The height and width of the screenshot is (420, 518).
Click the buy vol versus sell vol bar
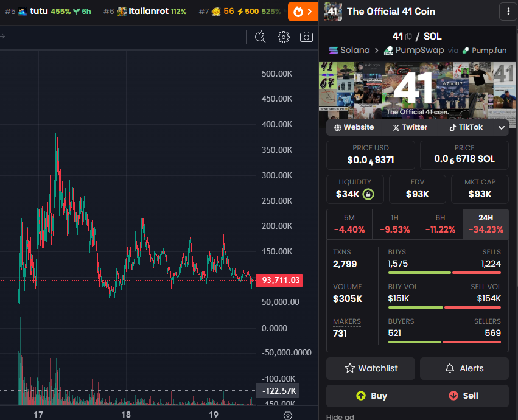(445, 307)
